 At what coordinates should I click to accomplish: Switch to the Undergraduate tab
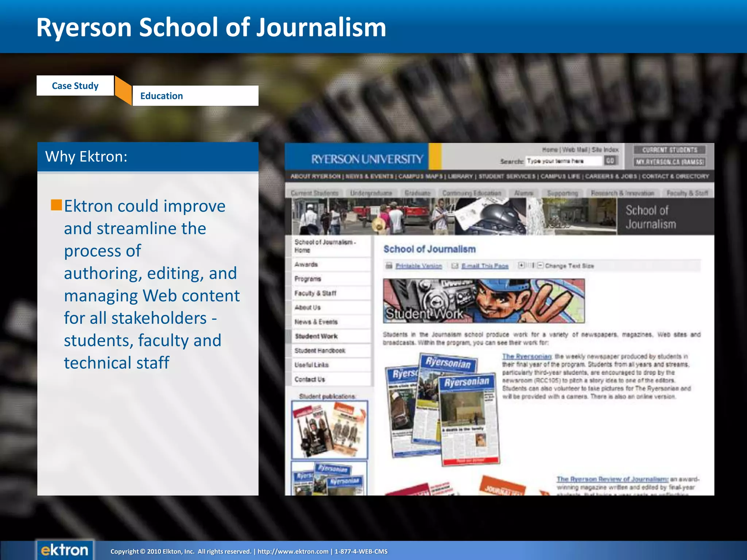[371, 193]
